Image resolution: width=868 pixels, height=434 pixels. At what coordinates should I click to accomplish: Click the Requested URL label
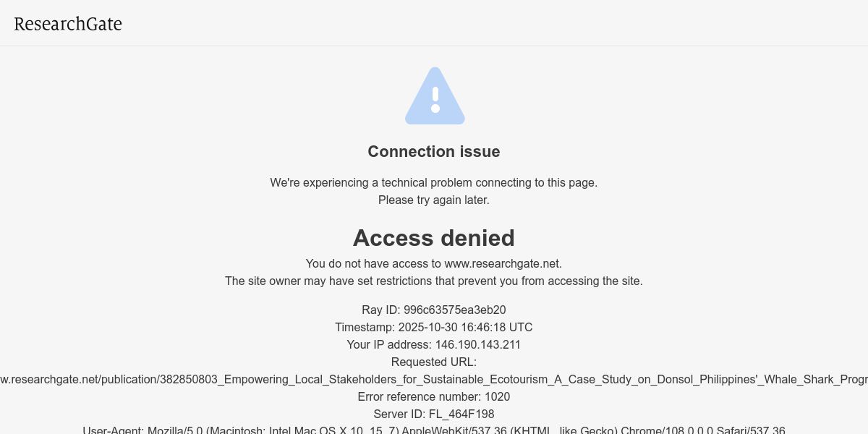(434, 362)
